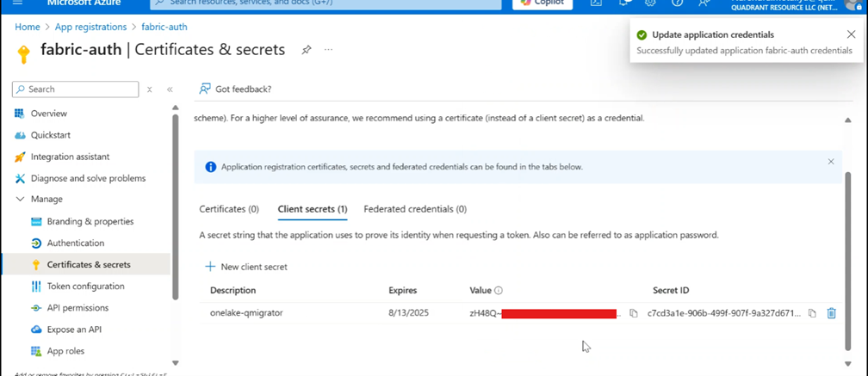The height and width of the screenshot is (376, 868).
Task: Click New client secret
Action: (x=246, y=267)
